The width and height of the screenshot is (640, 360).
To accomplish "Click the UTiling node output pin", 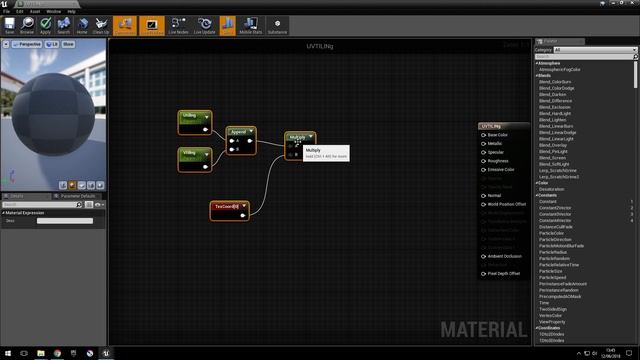I will (x=205, y=129).
